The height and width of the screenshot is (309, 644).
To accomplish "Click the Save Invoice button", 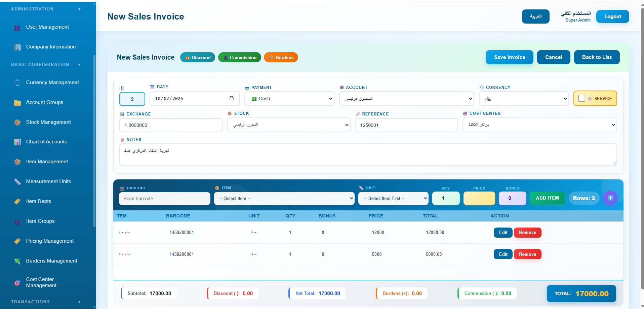I will point(510,57).
